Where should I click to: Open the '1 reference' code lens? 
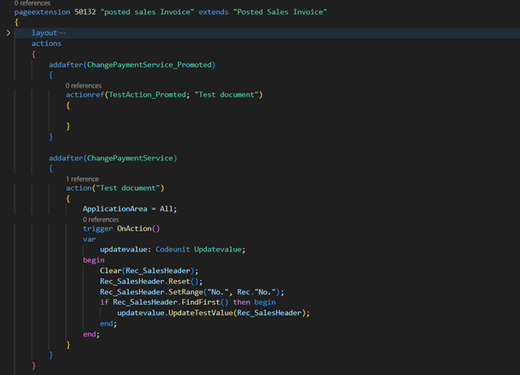[x=82, y=179]
